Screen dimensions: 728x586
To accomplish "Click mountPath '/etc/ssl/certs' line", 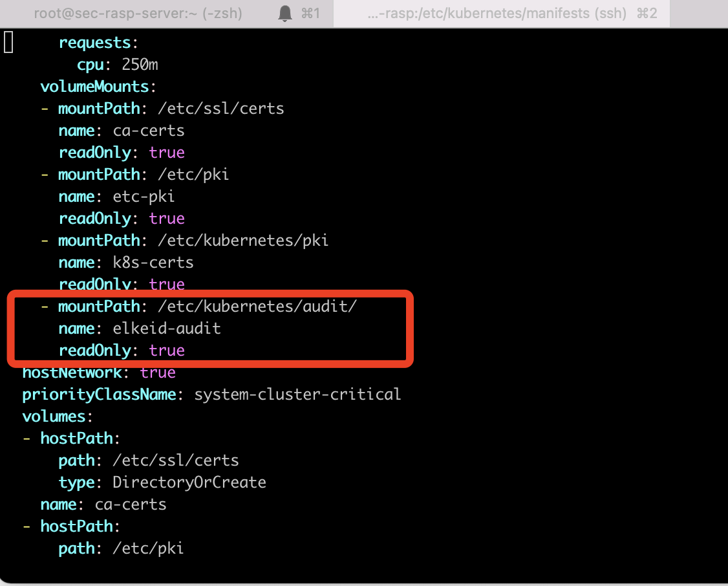I will (x=162, y=109).
